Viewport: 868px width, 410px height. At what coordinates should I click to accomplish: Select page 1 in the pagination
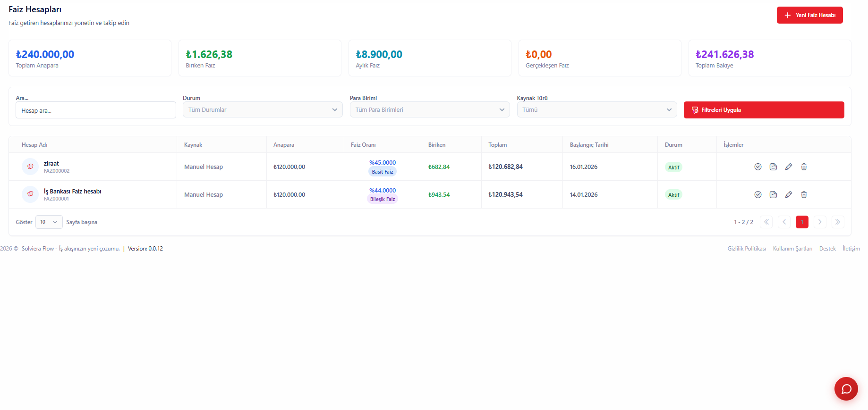pos(802,222)
